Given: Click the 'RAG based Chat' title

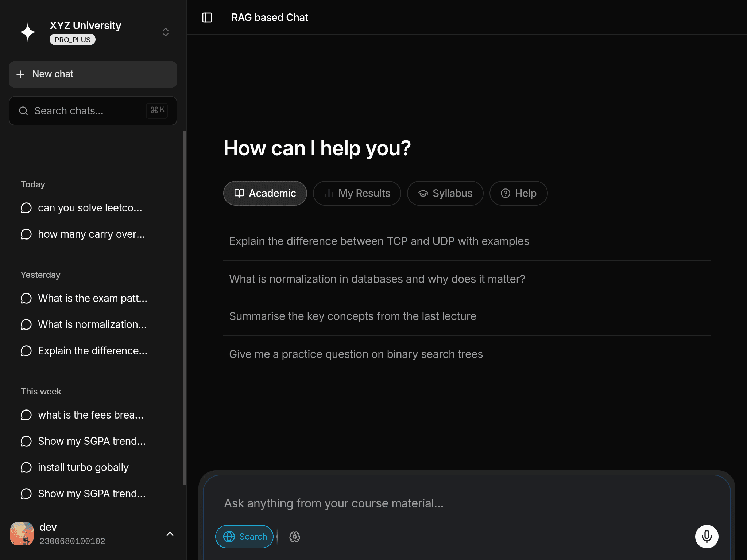Looking at the screenshot, I should click(x=270, y=17).
